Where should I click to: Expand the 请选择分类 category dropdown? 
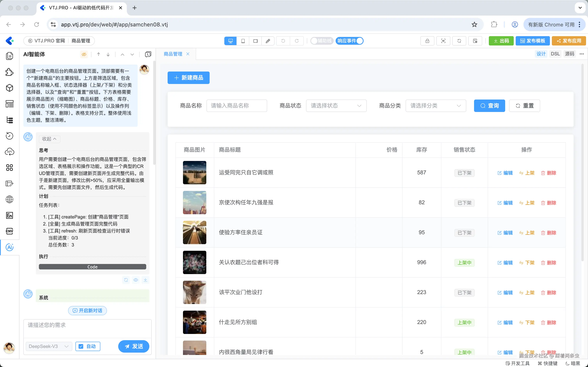click(436, 106)
